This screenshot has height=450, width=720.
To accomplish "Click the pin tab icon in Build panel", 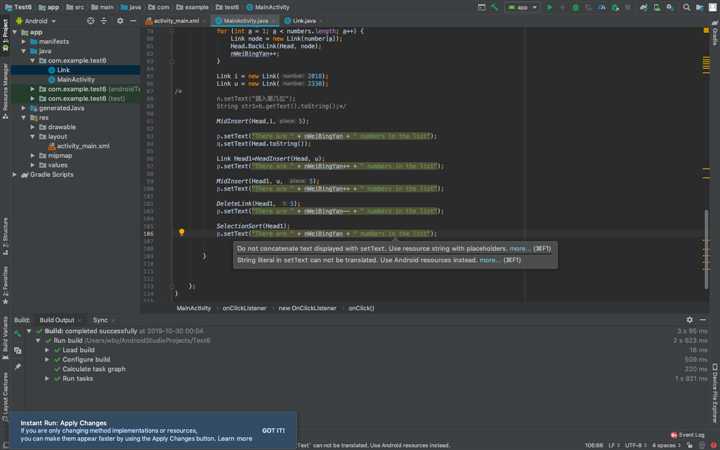I will [x=17, y=366].
